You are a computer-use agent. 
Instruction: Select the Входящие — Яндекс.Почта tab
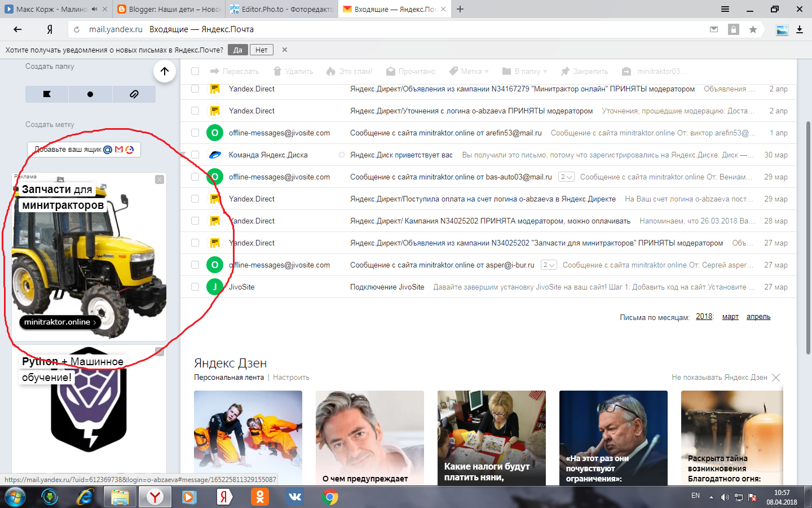coord(395,9)
